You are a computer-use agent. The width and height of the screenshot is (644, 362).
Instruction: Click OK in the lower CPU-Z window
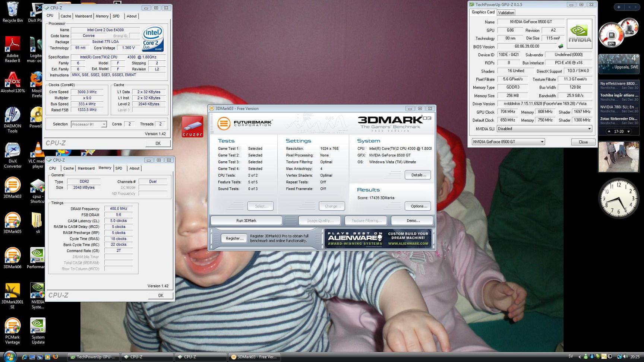[x=161, y=295]
